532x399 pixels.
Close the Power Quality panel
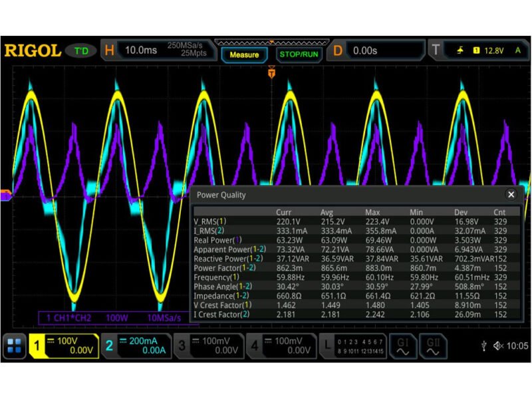tap(511, 194)
